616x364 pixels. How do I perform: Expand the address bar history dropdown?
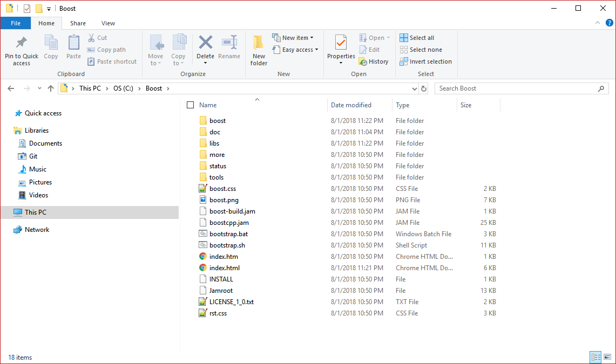coord(415,88)
